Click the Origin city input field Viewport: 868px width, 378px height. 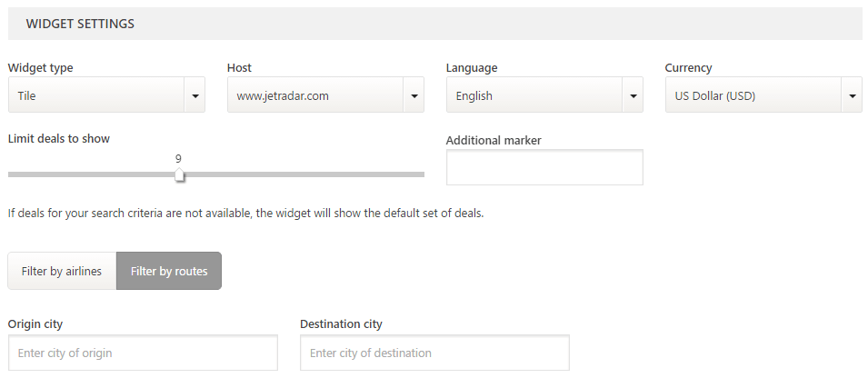click(x=143, y=353)
